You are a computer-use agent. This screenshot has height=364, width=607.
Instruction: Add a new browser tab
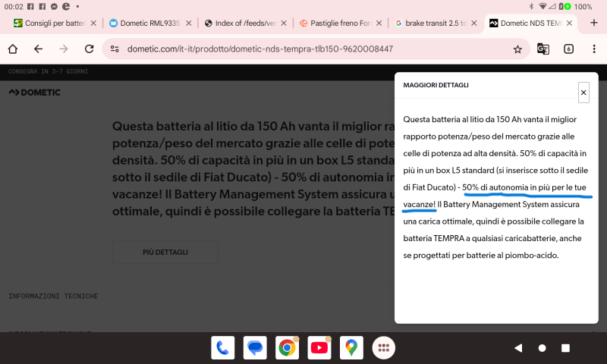(x=594, y=23)
